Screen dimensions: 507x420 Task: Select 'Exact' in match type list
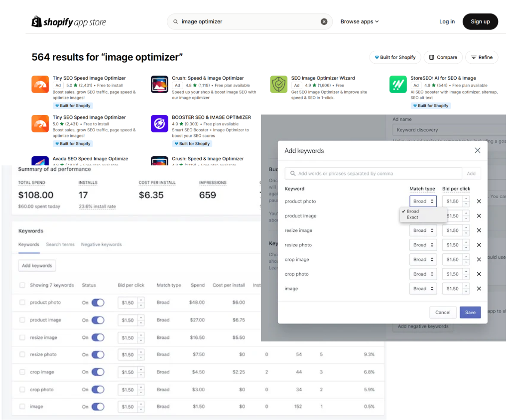[x=412, y=217]
